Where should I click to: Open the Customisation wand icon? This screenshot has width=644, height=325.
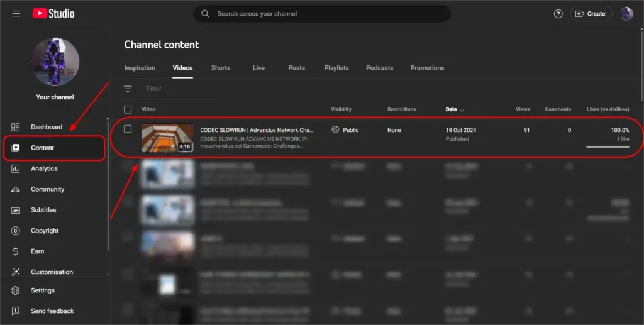click(x=15, y=272)
